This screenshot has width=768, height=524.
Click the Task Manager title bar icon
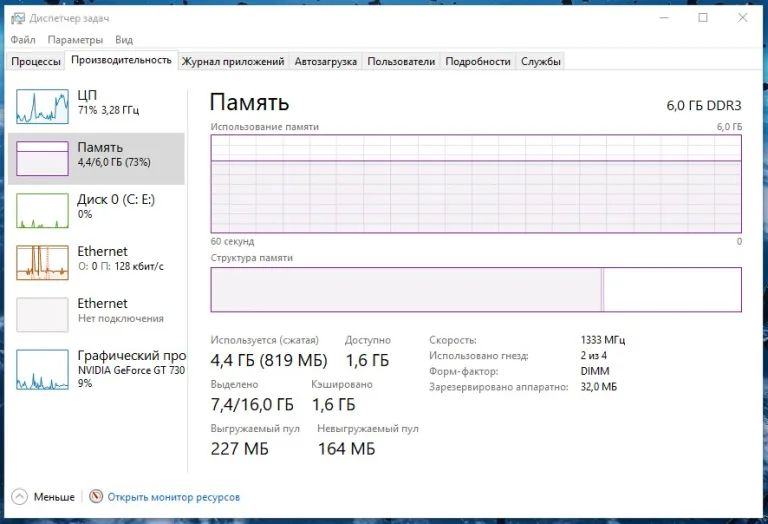tap(18, 19)
